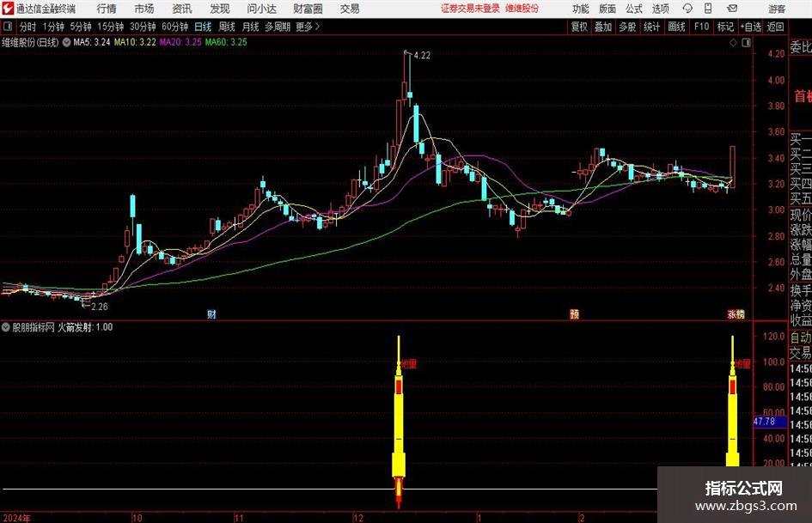Switch to 15分钟 period tab

click(x=110, y=27)
